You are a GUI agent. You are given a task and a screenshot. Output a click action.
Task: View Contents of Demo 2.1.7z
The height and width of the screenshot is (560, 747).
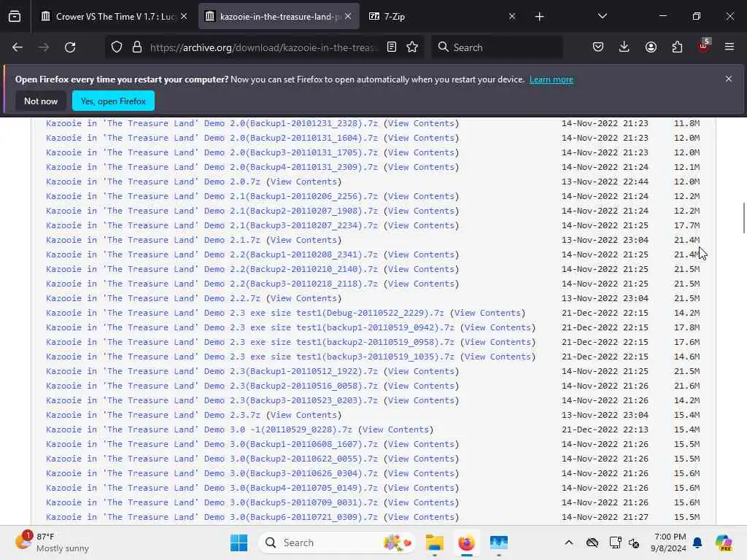[304, 240]
